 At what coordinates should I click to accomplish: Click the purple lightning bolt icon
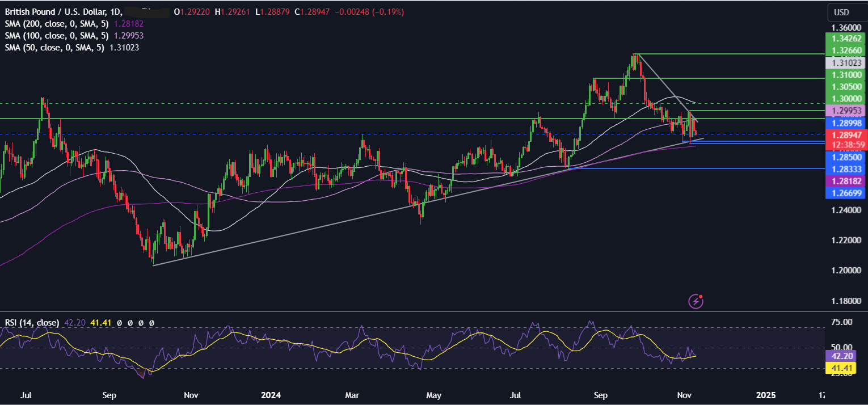pyautogui.click(x=696, y=301)
